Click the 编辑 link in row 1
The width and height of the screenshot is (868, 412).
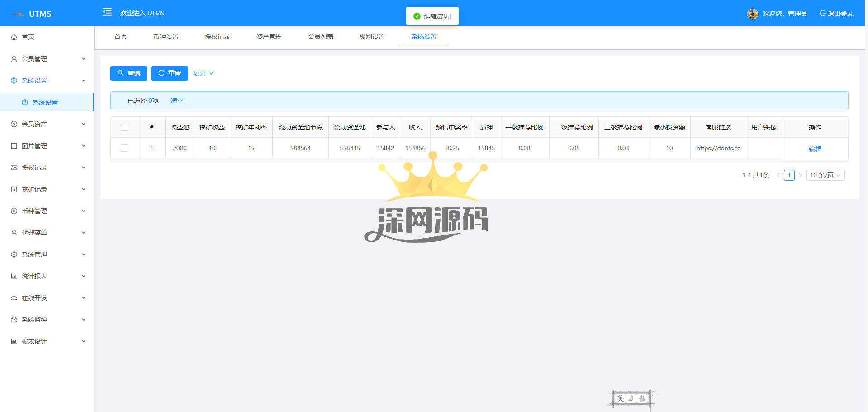coord(815,149)
